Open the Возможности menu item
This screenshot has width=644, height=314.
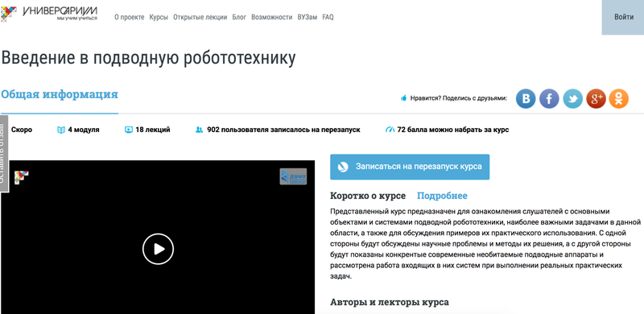pyautogui.click(x=272, y=17)
